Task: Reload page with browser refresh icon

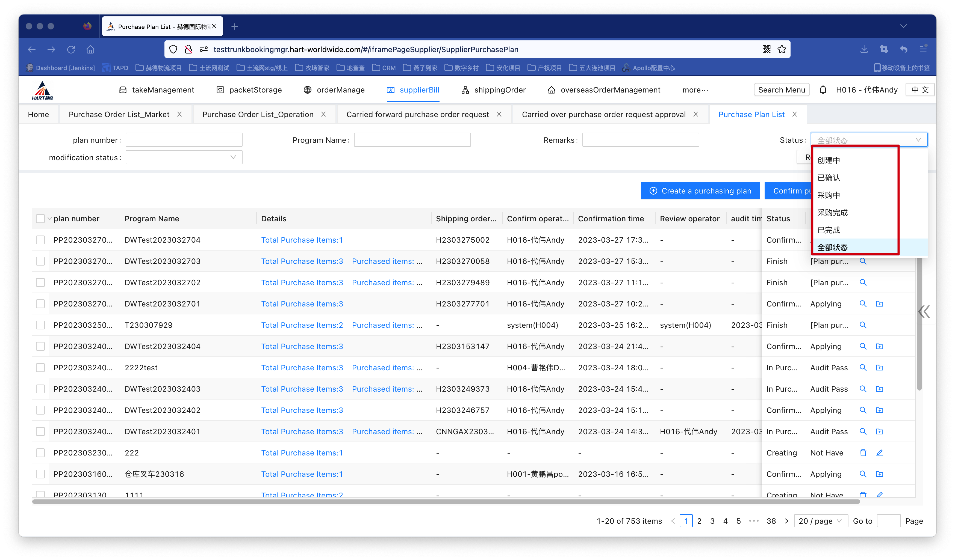Action: point(71,50)
